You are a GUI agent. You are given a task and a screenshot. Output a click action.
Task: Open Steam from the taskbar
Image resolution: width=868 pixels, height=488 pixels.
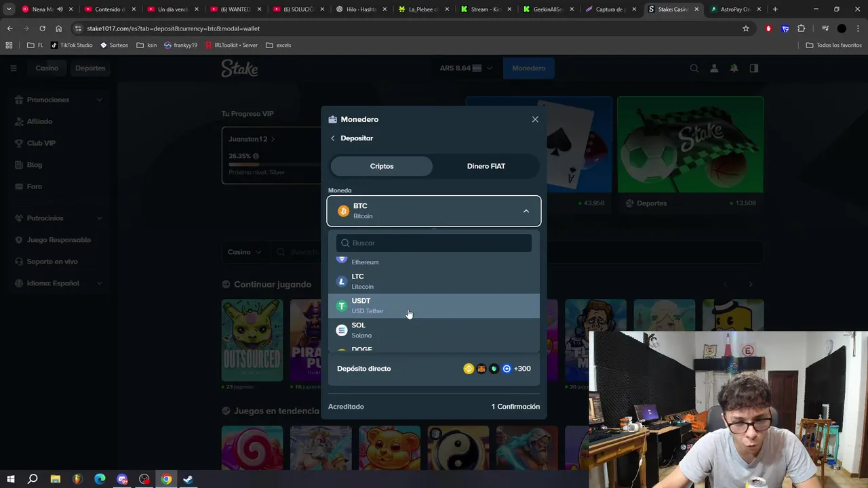point(189,479)
